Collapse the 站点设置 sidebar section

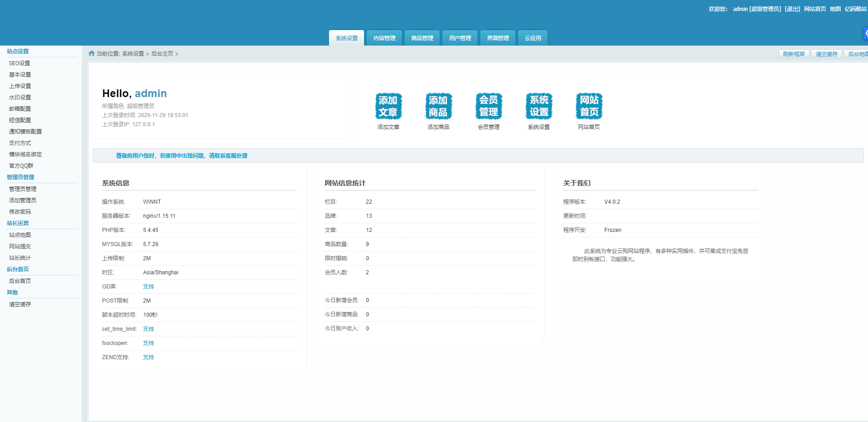18,51
